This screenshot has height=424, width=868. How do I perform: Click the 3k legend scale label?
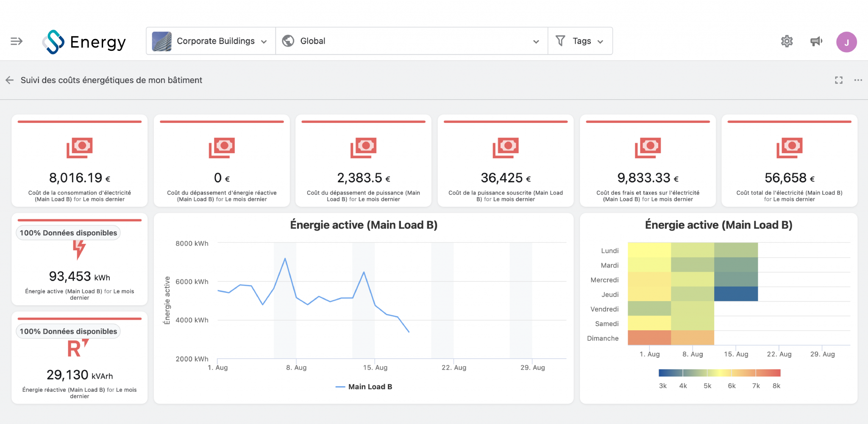(x=663, y=386)
